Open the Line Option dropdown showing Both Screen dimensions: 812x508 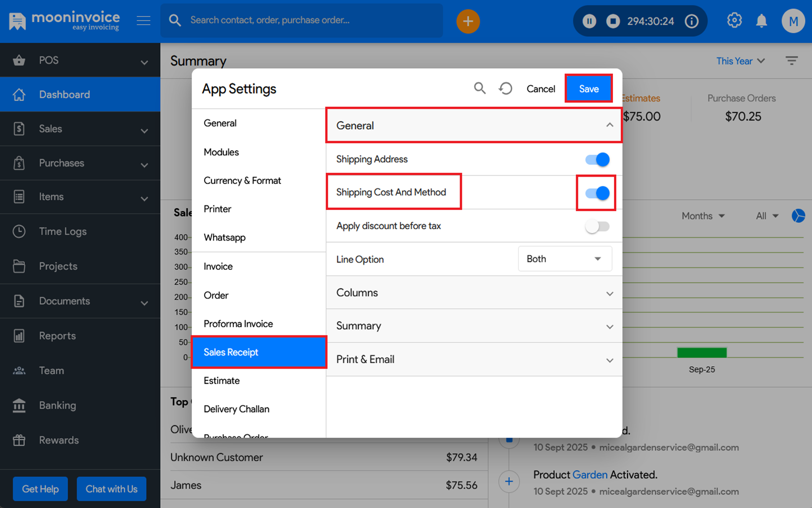(x=564, y=259)
